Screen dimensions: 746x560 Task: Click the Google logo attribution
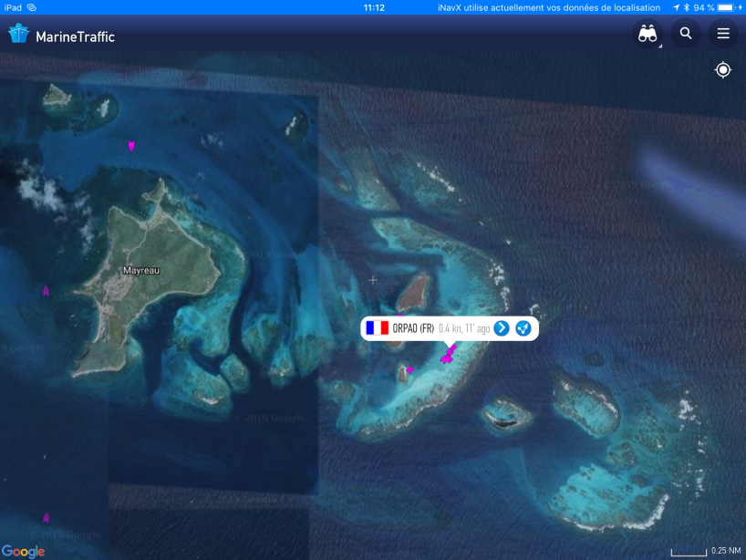tap(23, 551)
